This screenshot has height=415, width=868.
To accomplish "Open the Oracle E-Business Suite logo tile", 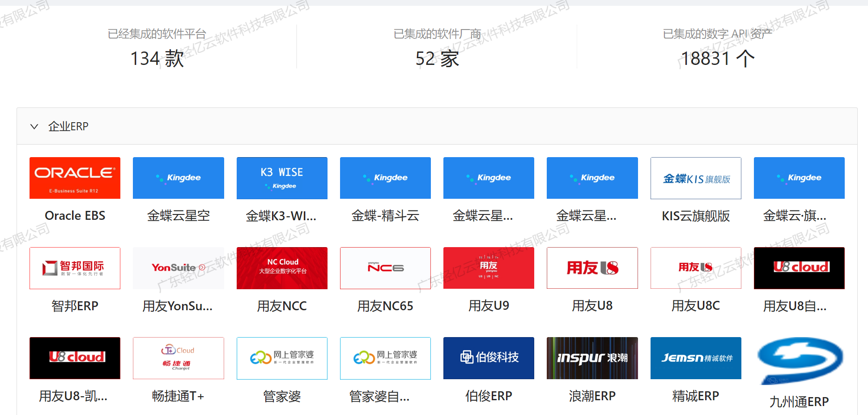I will 75,178.
